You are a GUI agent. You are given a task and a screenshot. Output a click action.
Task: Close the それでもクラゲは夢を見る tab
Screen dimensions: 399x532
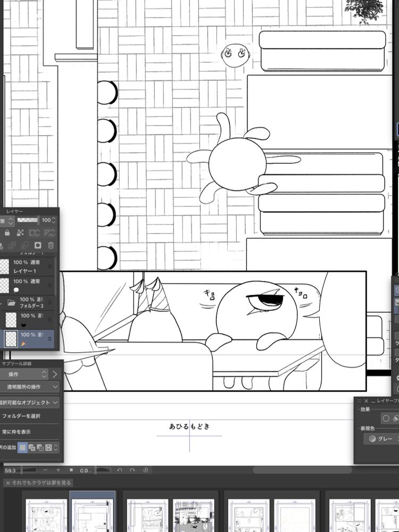tap(7, 483)
